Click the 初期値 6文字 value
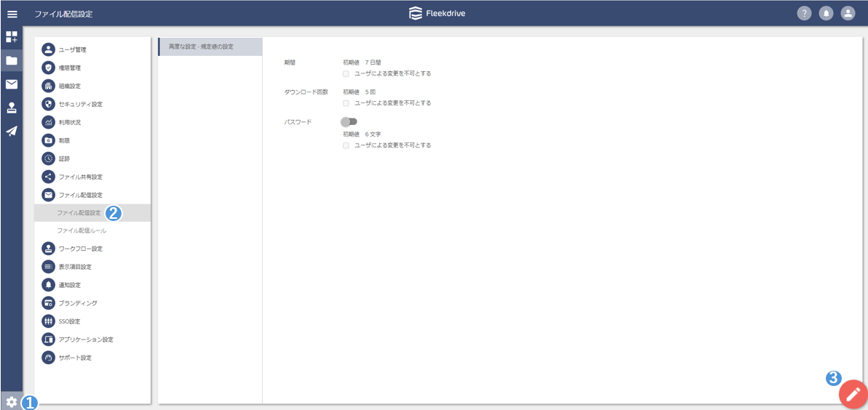868x410 pixels. pos(362,134)
